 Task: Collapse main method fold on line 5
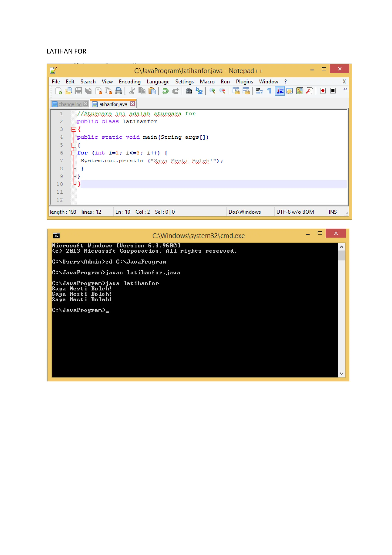(x=74, y=145)
